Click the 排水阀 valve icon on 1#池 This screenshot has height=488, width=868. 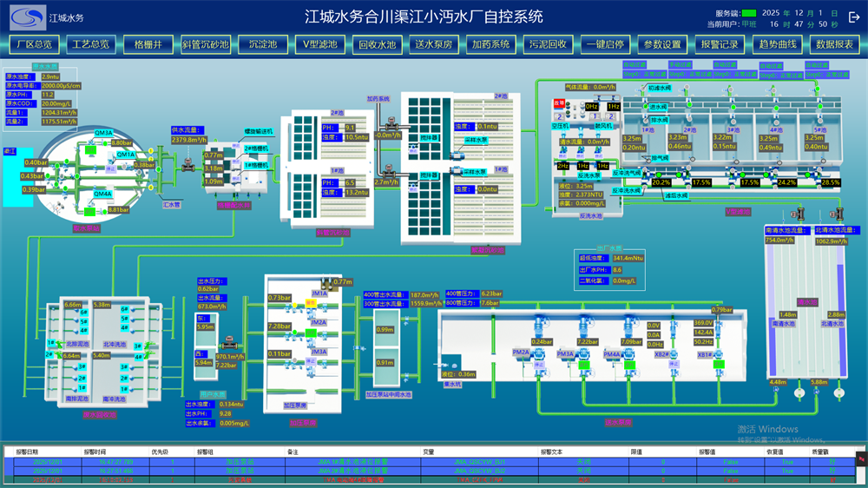tap(646, 120)
